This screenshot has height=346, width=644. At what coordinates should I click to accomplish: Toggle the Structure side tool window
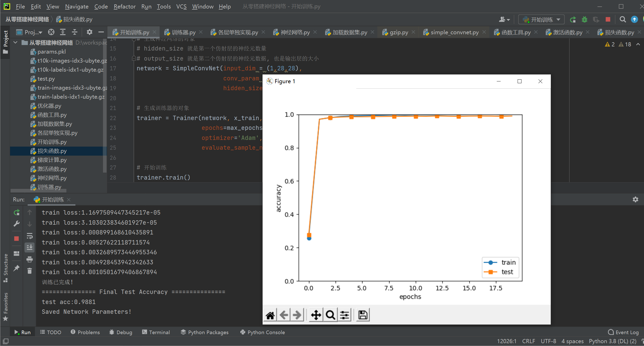pyautogui.click(x=5, y=268)
